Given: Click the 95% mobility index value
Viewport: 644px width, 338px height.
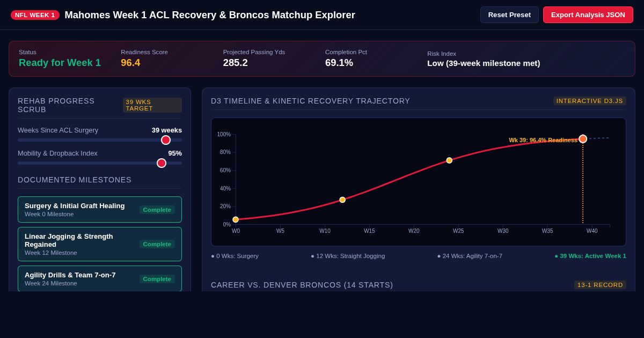Looking at the screenshot, I should point(175,153).
